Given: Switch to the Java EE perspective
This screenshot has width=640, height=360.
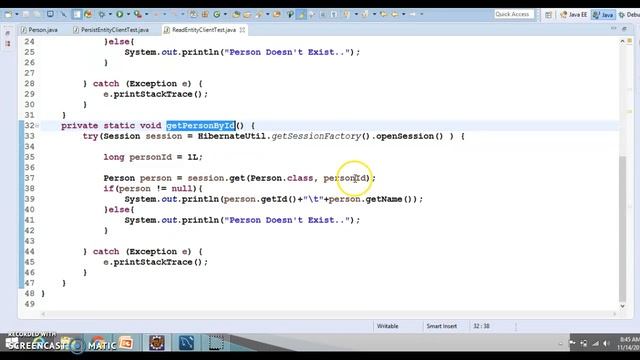Looking at the screenshot, I should coord(573,15).
